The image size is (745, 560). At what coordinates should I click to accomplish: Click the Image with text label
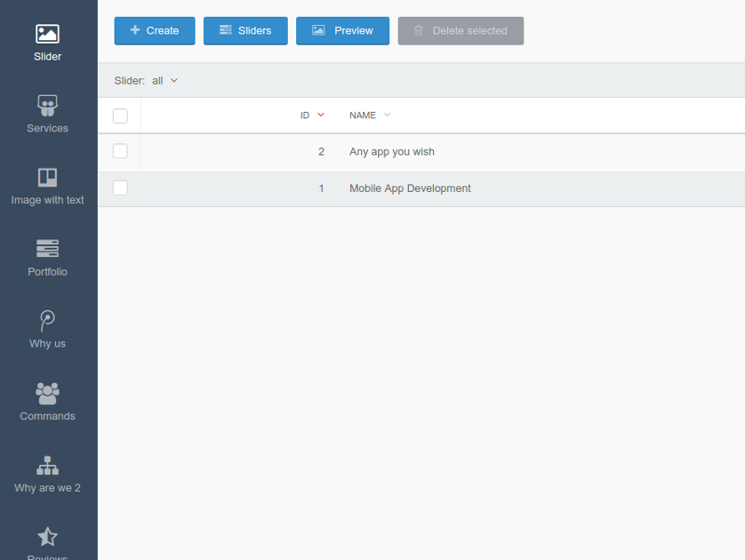click(47, 200)
